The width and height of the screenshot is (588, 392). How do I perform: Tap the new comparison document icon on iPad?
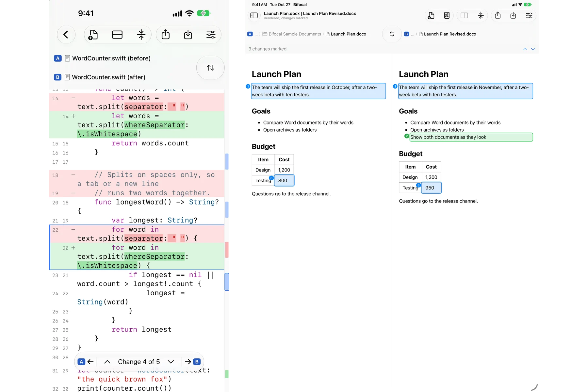click(x=431, y=15)
